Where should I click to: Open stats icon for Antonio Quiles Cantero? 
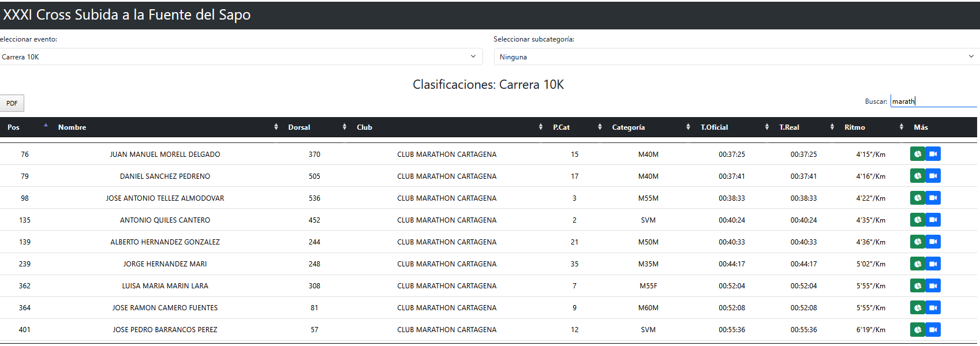918,220
